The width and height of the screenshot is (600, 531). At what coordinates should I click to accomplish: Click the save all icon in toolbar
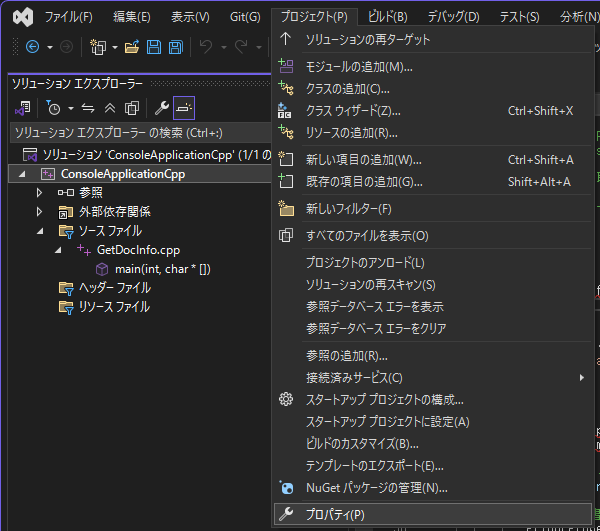pos(175,47)
